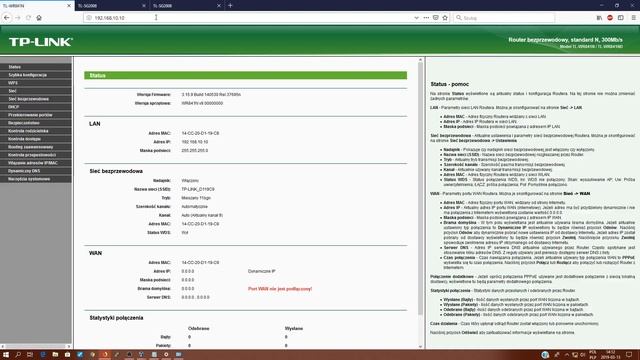This screenshot has width=640, height=360.
Task: Open the Windows Start menu
Action: pos(6,355)
